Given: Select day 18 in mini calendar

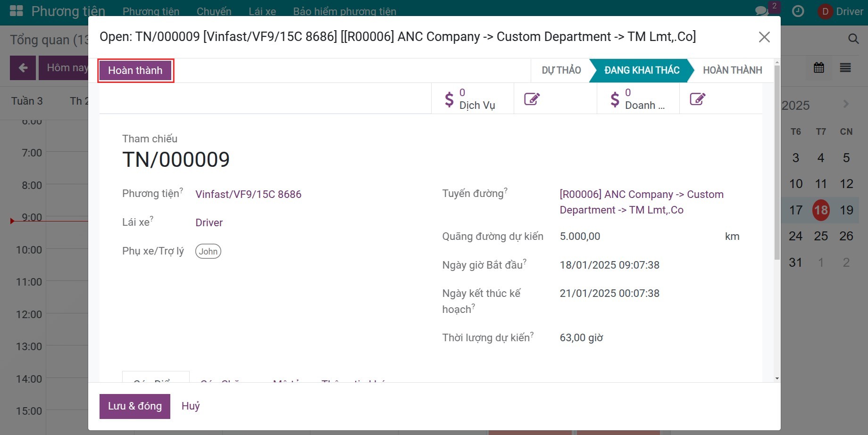Looking at the screenshot, I should (821, 210).
